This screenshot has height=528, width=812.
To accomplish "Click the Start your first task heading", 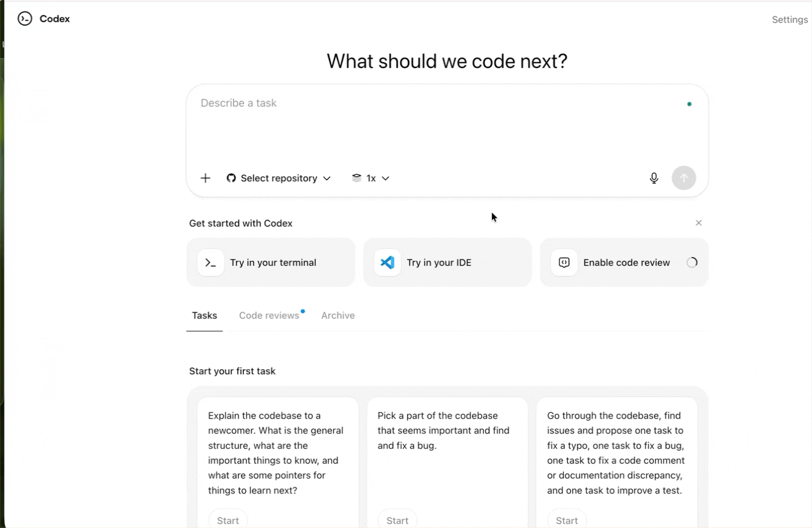I will click(x=232, y=371).
